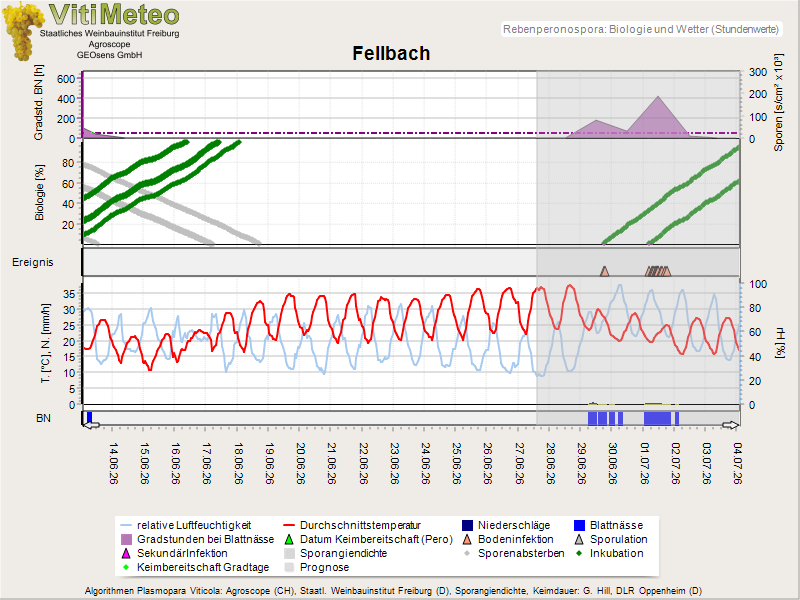Click the Sporenabsterben grey diamond legend icon
The width and height of the screenshot is (800, 600).
pos(467,553)
